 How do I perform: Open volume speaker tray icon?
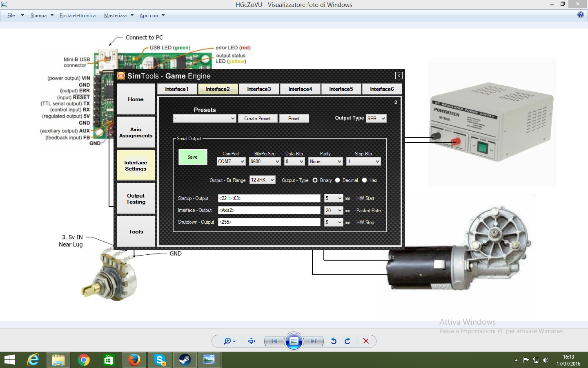point(546,360)
